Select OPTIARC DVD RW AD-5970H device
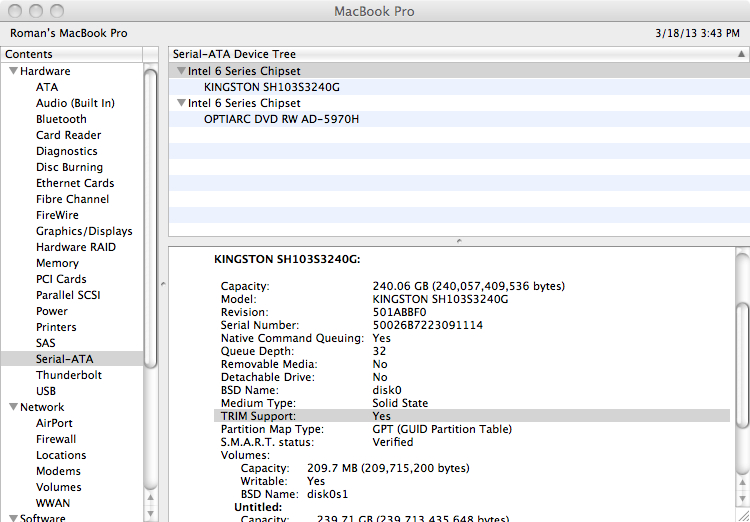This screenshot has height=522, width=750. coord(281,120)
